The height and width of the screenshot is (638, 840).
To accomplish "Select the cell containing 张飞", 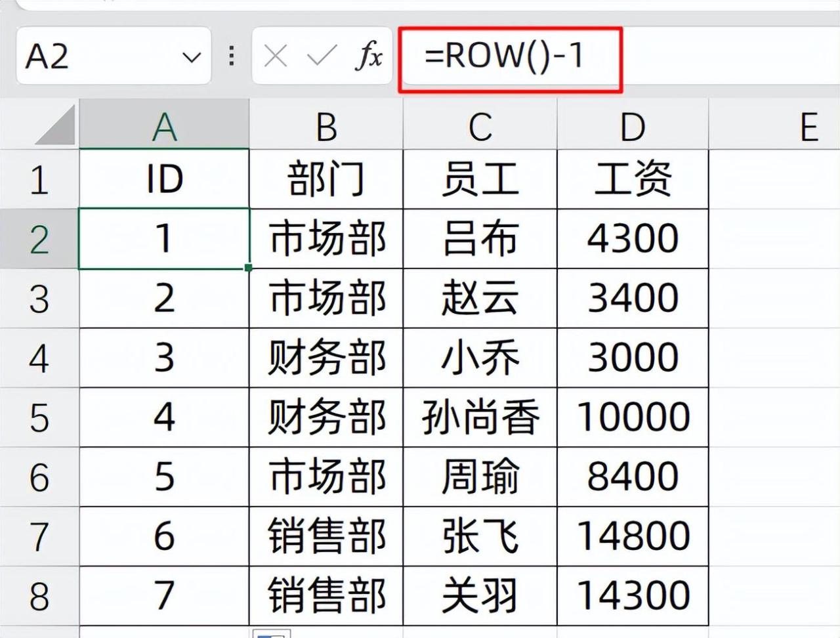I will click(x=480, y=536).
